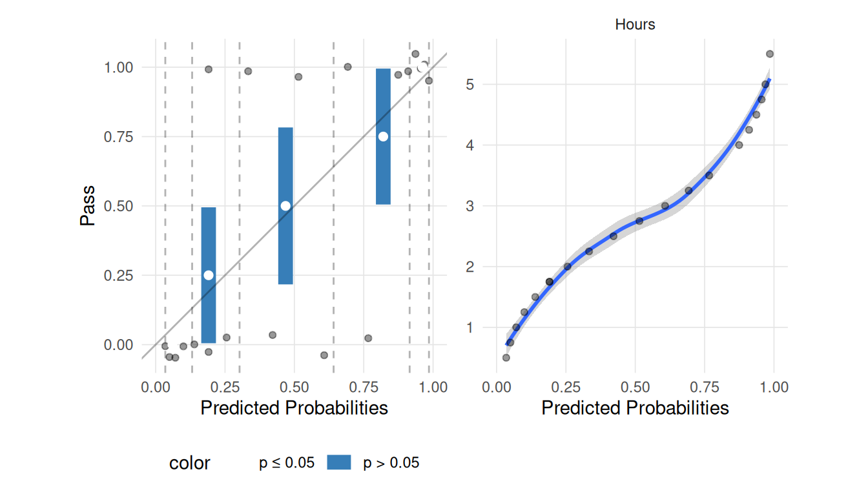Viewport: 868px width, 496px height.
Task: Click the lowest data point in Hours plot
Action: (506, 358)
